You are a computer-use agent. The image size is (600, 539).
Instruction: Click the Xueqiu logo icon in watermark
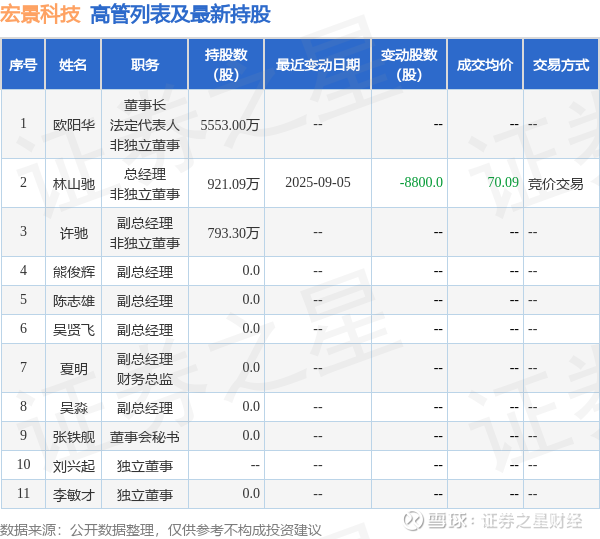tap(414, 520)
